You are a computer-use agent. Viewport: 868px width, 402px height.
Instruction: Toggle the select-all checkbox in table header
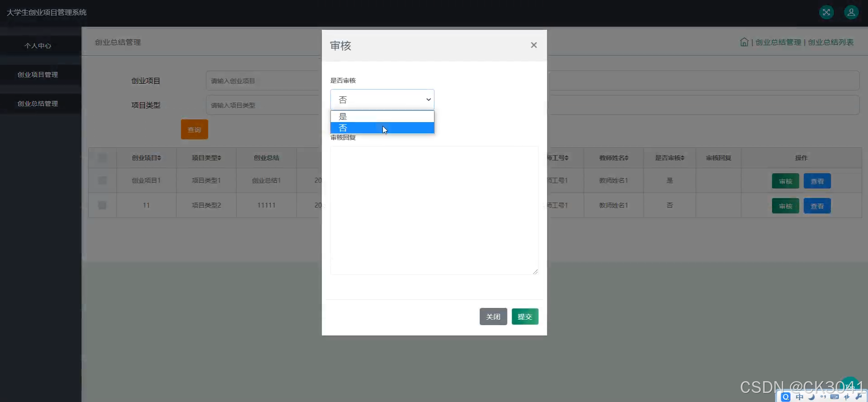point(103,158)
